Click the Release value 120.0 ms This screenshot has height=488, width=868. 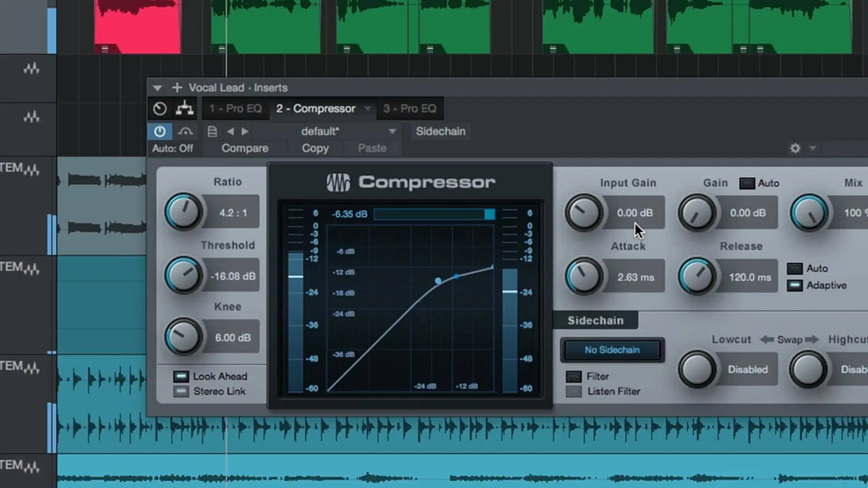point(750,277)
